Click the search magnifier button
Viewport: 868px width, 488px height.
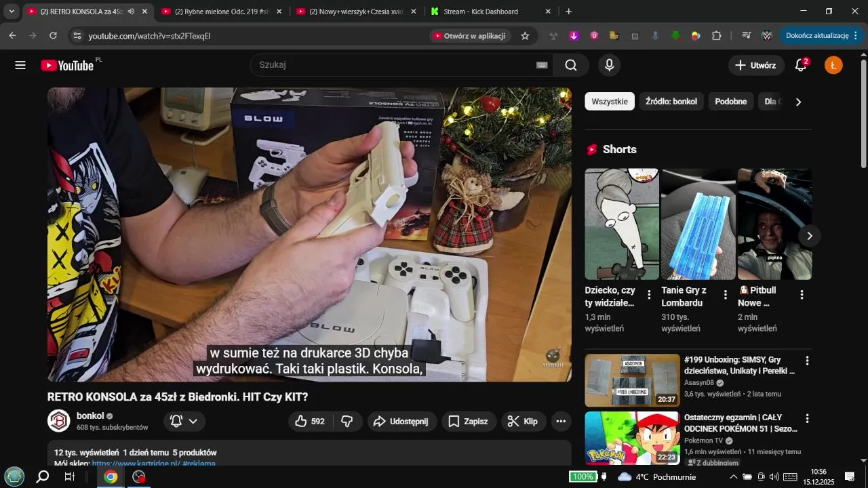571,65
